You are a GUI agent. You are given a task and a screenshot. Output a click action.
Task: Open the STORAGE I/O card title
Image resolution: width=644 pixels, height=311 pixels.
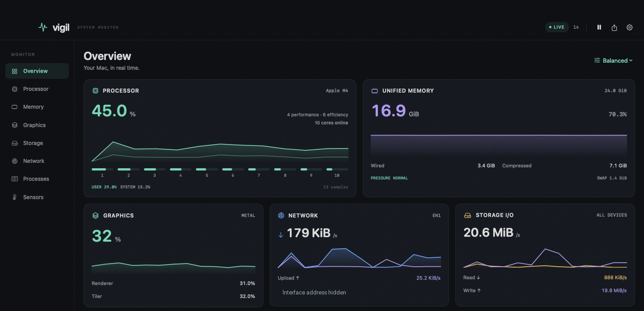click(x=495, y=216)
